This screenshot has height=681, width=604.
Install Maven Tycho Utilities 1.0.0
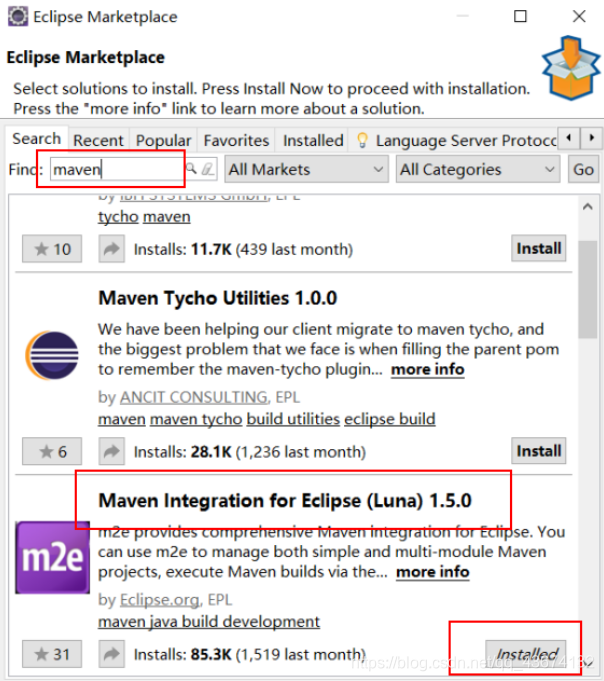(538, 451)
